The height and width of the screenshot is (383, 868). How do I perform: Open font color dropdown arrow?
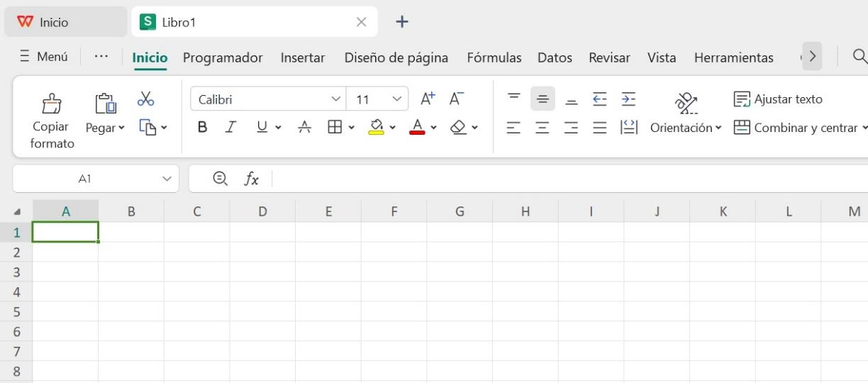[433, 128]
